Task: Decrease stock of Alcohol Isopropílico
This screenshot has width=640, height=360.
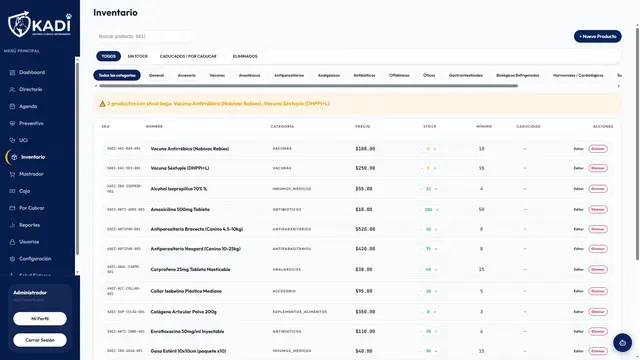Action: (x=421, y=189)
